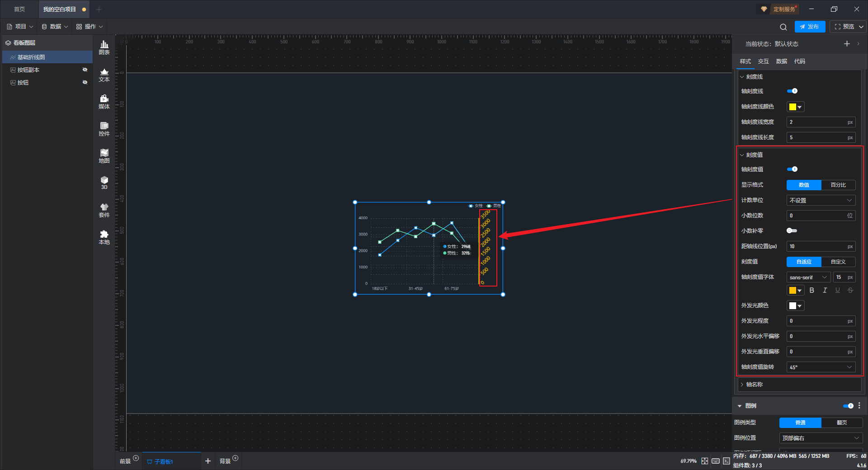This screenshot has height=470, width=868.
Task: Add a new state with plus icon
Action: (x=847, y=44)
